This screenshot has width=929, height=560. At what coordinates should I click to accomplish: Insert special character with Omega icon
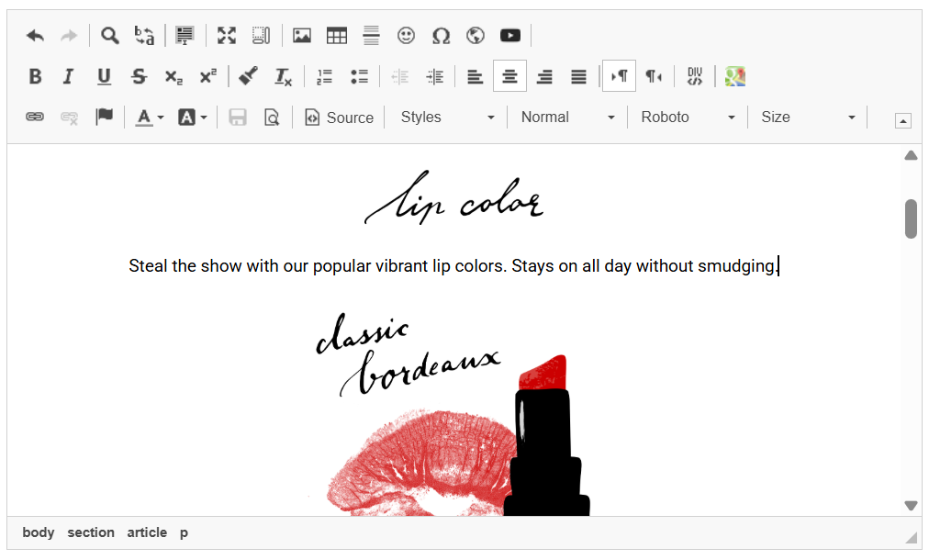pos(441,36)
